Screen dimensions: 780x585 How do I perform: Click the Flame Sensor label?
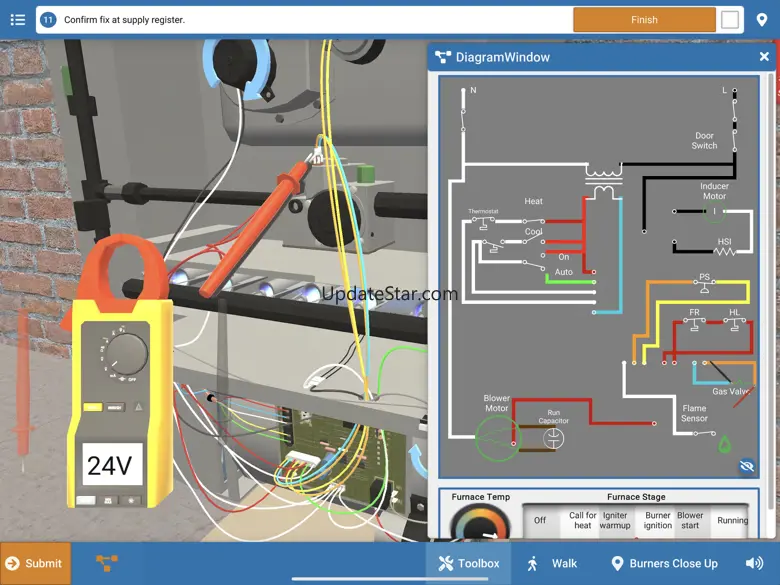pos(694,413)
